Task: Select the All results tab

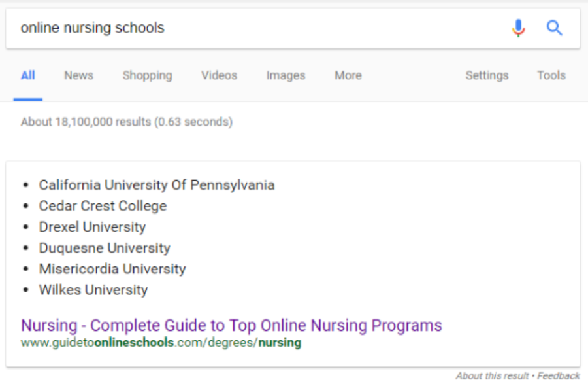Action: (27, 75)
